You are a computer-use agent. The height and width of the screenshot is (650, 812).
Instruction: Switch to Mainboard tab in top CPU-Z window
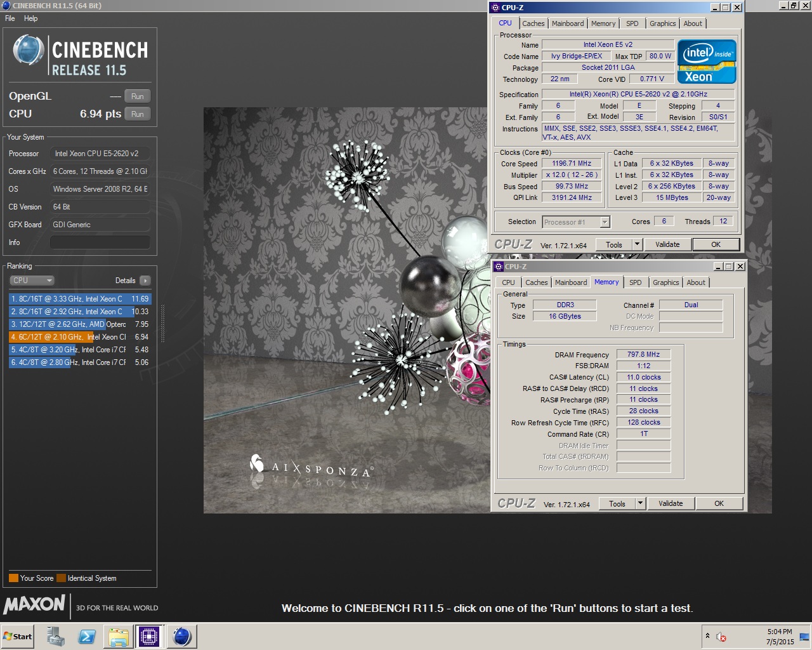(568, 23)
